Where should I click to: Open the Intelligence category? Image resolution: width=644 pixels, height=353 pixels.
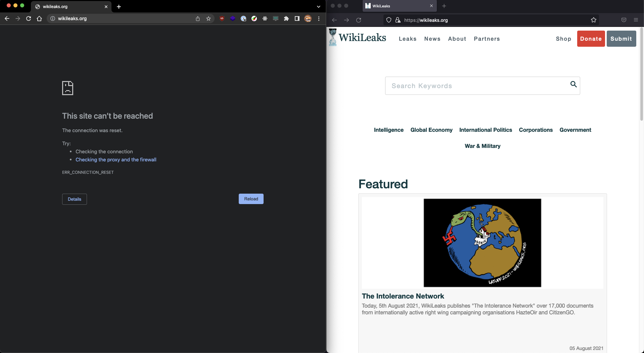click(389, 130)
